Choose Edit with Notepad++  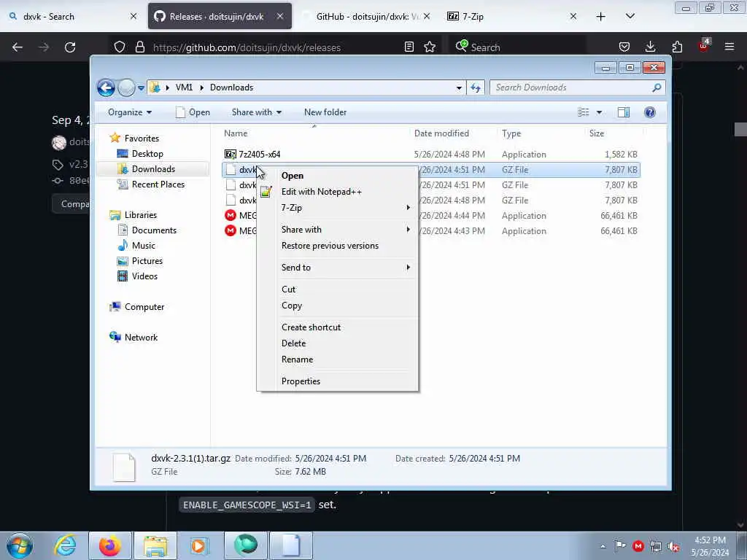[337, 192]
